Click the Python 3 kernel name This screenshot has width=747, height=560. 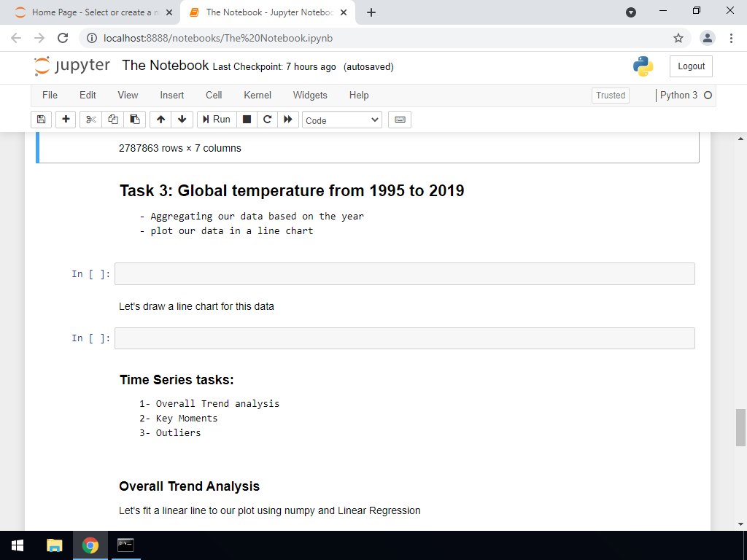pyautogui.click(x=678, y=96)
